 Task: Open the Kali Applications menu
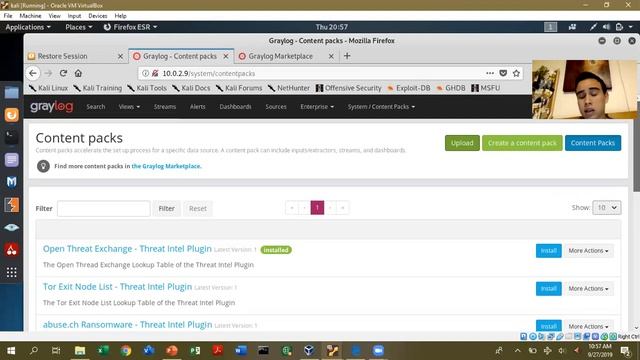[28, 27]
